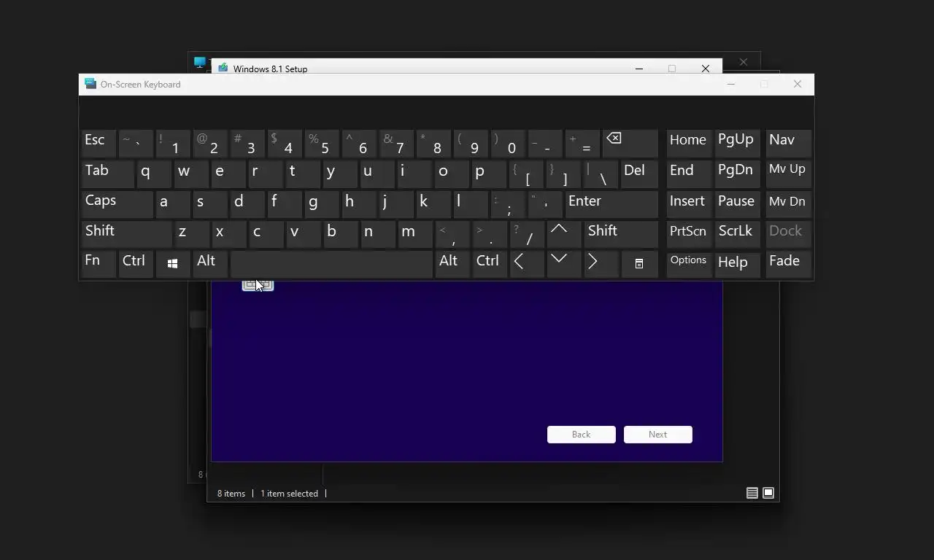This screenshot has height=560, width=934.
Task: Toggle the right Shift key
Action: [x=621, y=233]
